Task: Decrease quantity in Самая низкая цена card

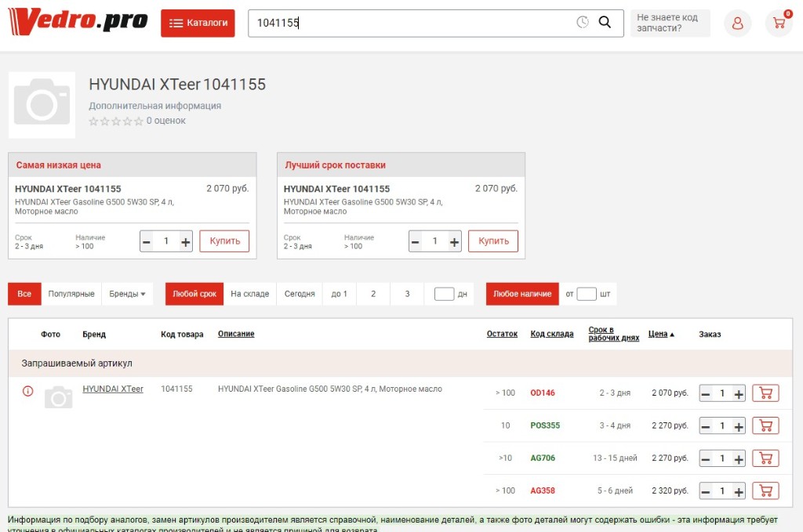Action: pos(147,241)
